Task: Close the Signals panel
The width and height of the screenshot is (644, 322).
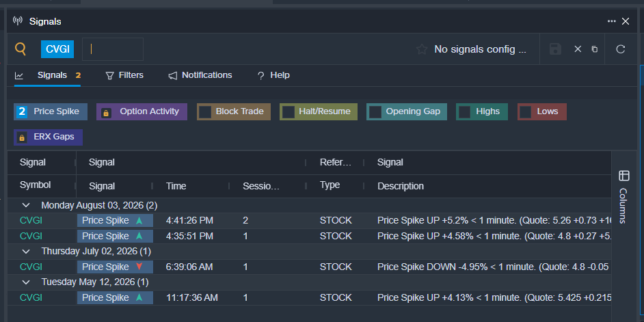Action: [626, 21]
